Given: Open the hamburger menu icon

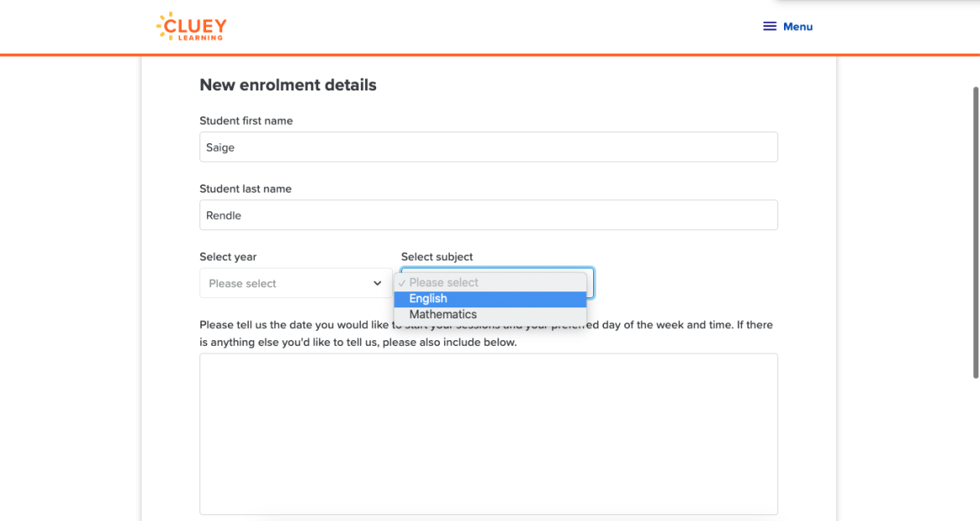Looking at the screenshot, I should pos(770,27).
